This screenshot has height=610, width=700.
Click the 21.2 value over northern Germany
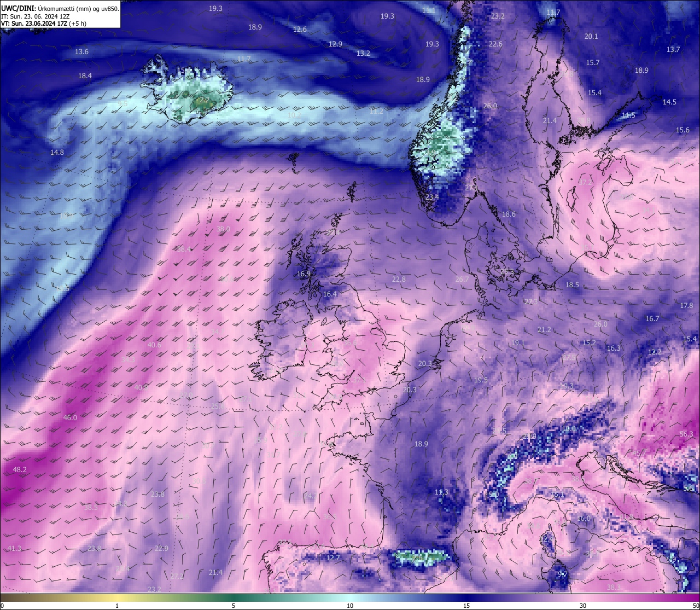pos(544,330)
